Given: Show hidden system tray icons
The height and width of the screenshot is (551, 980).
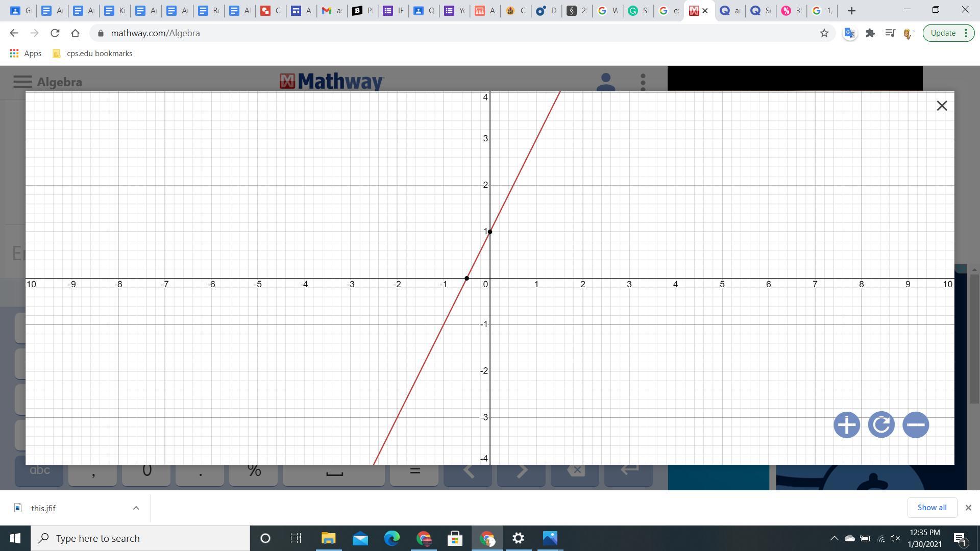Looking at the screenshot, I should coord(834,538).
